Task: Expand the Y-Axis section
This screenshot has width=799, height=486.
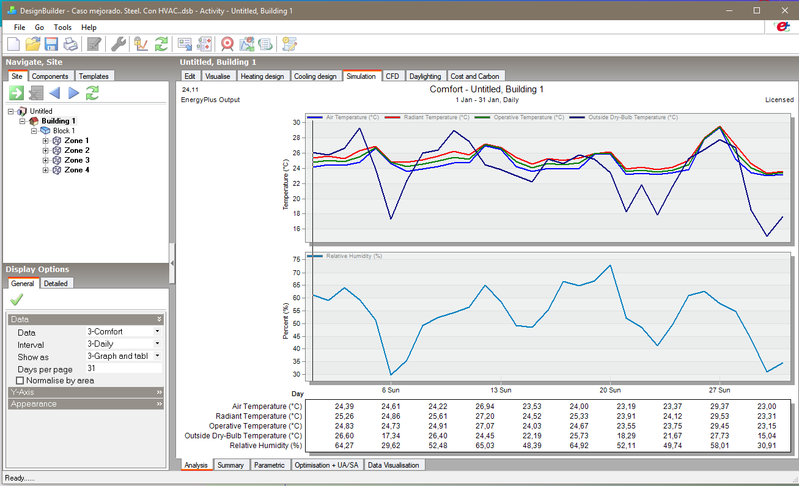Action: [x=86, y=392]
